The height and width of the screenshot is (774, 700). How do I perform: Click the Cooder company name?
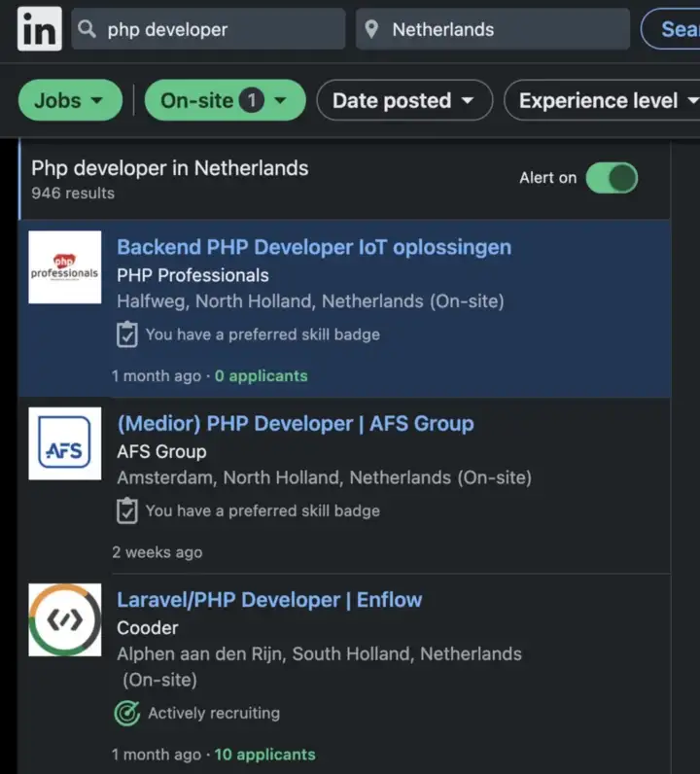click(x=147, y=628)
